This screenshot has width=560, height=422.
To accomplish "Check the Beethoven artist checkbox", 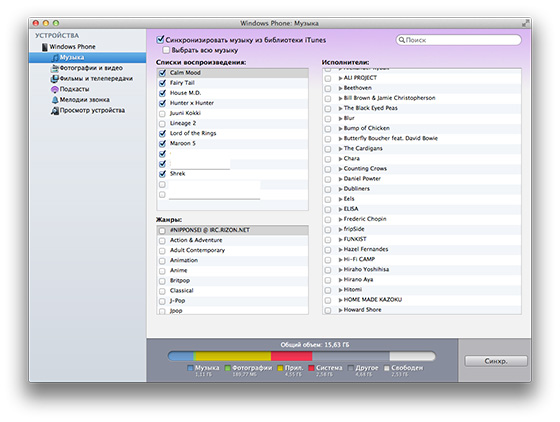I will [x=328, y=89].
